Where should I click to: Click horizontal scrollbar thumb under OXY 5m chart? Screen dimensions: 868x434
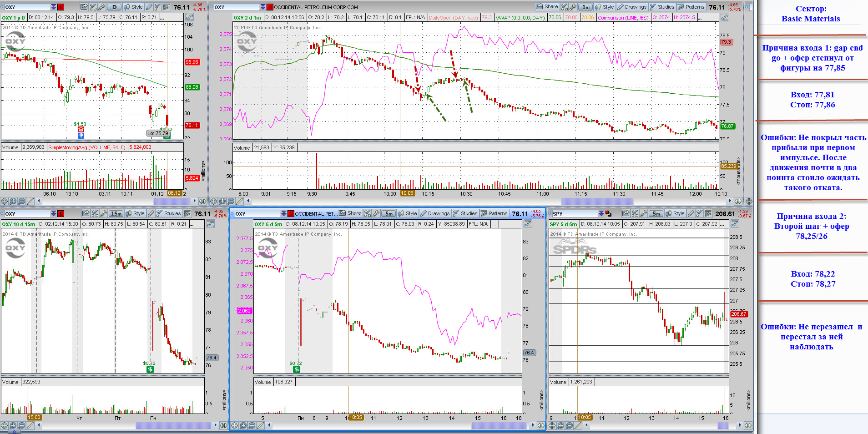coord(499,425)
